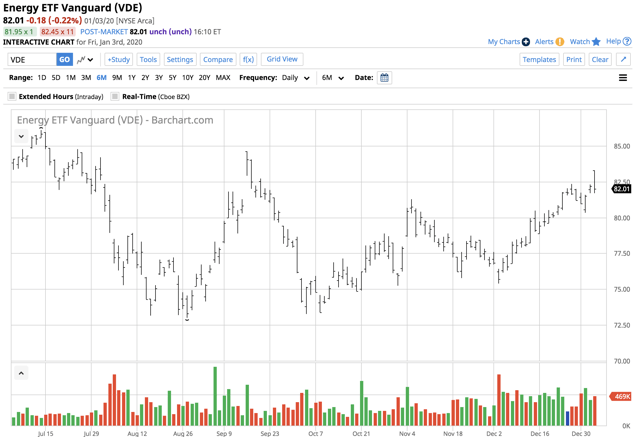The width and height of the screenshot is (640, 437).
Task: Click the expand chart arrow icon
Action: point(624,60)
